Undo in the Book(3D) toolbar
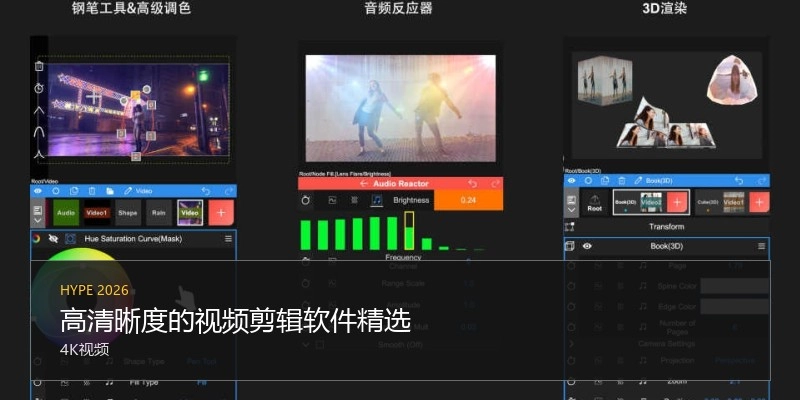This screenshot has width=800, height=400. click(x=739, y=181)
